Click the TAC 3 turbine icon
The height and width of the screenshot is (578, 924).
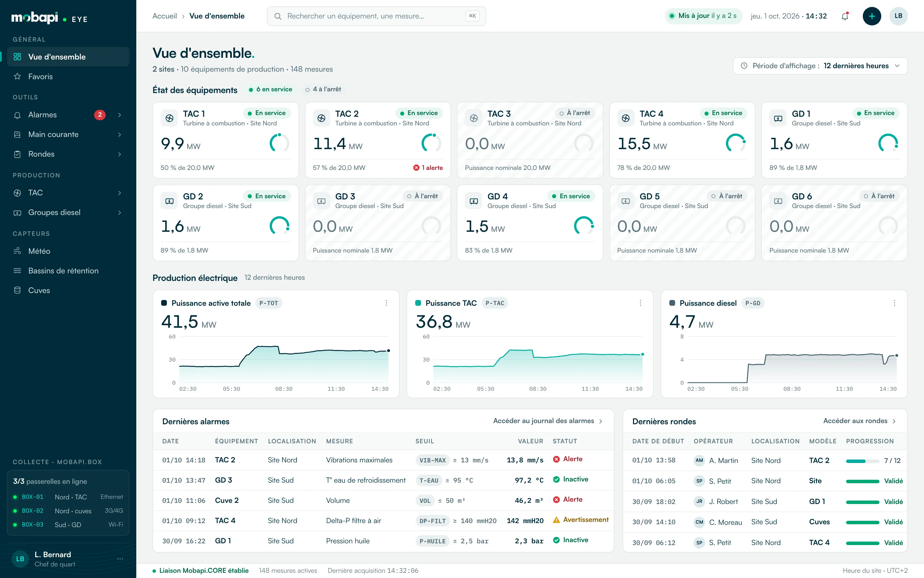474,118
